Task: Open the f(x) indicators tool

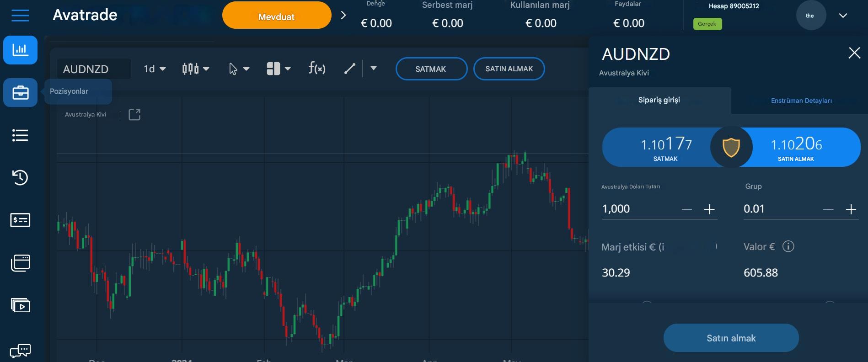Action: (316, 68)
